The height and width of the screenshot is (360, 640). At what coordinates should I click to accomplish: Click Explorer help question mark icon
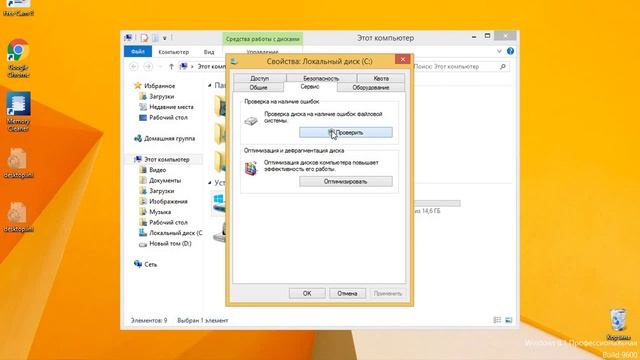tap(510, 51)
